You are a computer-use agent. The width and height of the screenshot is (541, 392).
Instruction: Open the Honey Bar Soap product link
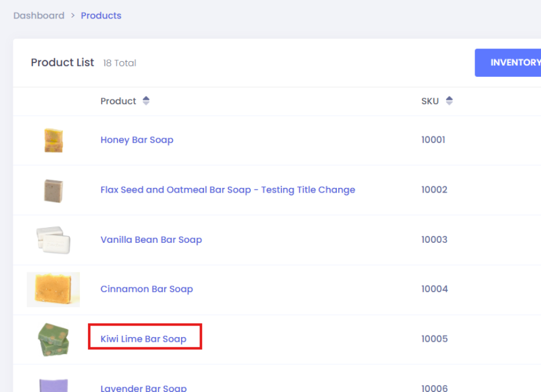click(137, 140)
